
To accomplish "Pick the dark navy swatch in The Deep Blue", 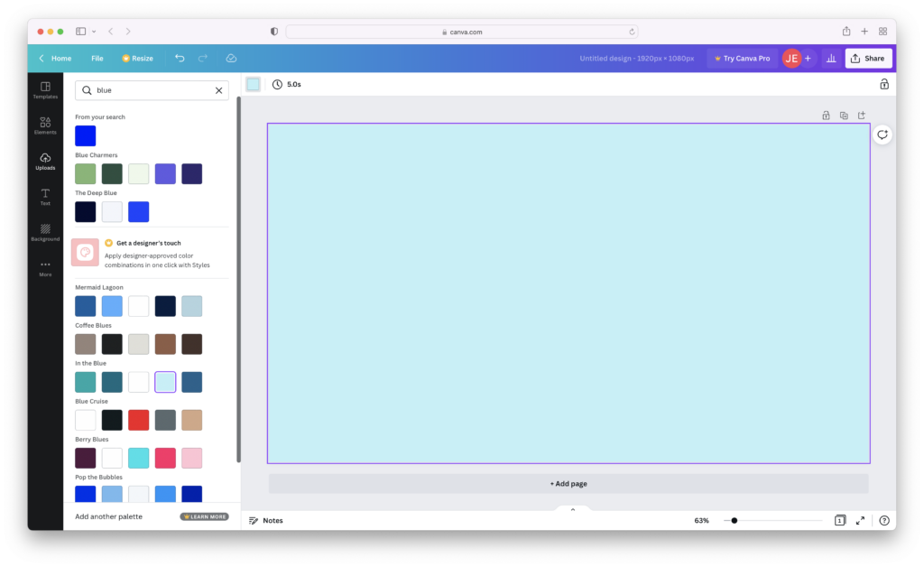I will coord(86,212).
